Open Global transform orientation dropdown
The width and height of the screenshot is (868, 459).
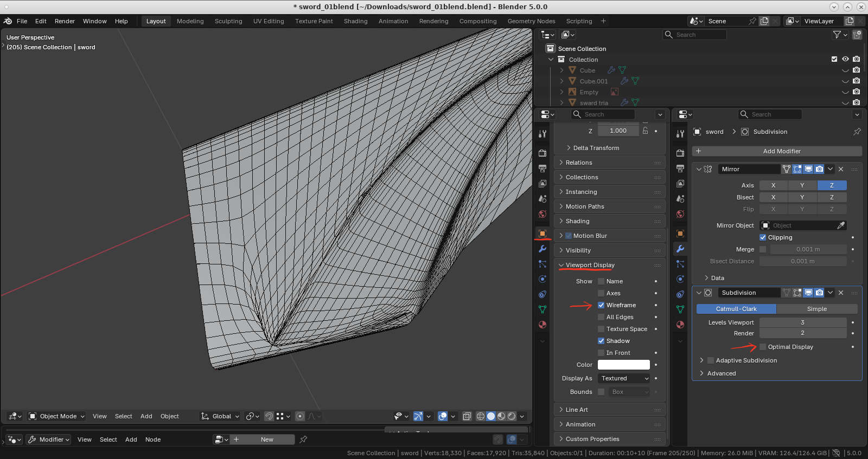click(x=220, y=416)
